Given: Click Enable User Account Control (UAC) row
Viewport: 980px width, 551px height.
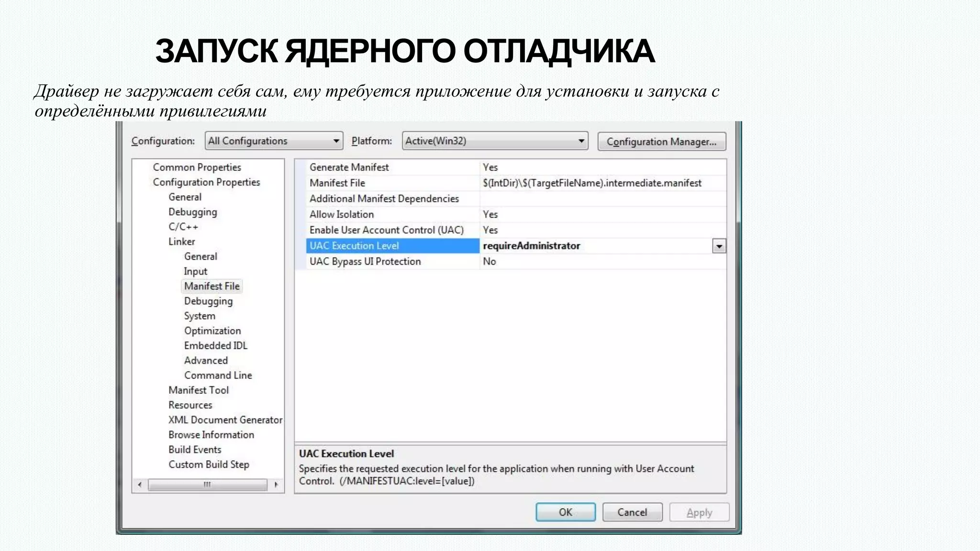Looking at the screenshot, I should (x=386, y=230).
